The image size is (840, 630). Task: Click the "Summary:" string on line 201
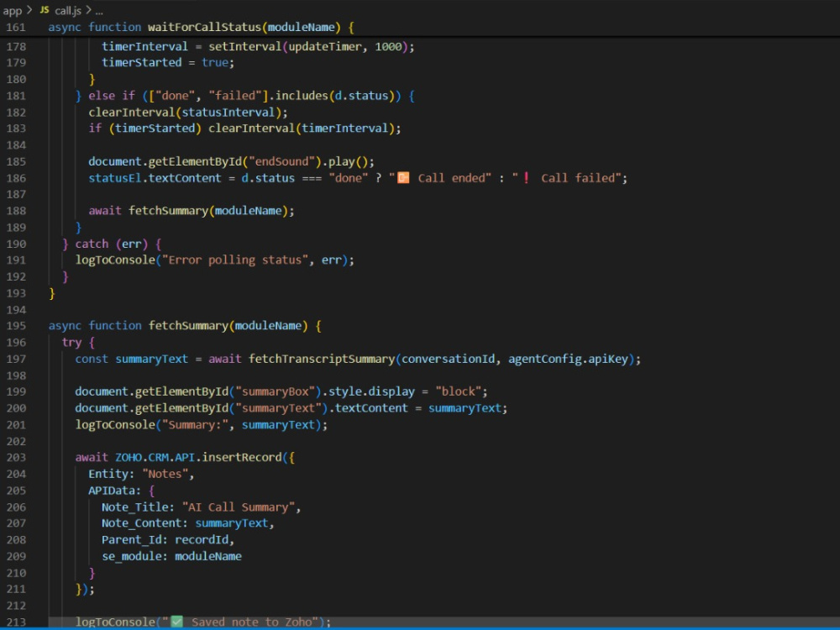click(195, 425)
